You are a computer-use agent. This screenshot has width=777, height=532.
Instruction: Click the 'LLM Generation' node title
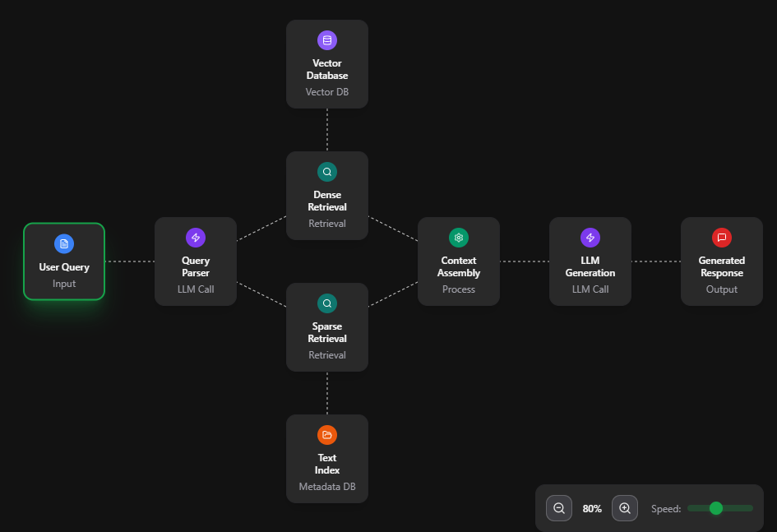pos(590,266)
